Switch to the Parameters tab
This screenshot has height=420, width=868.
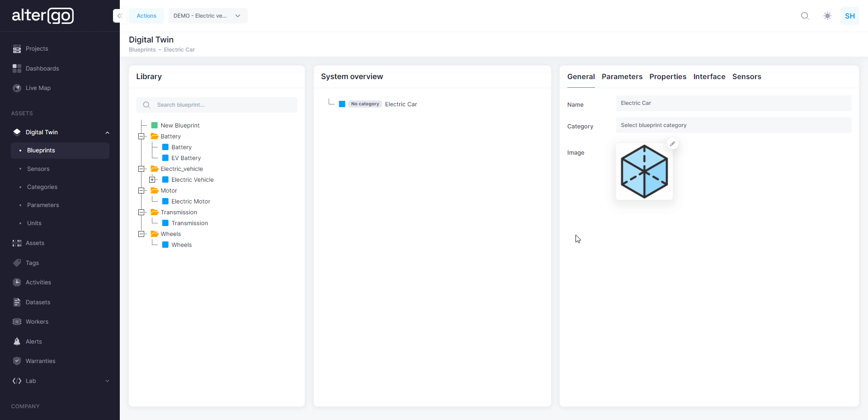tap(622, 77)
